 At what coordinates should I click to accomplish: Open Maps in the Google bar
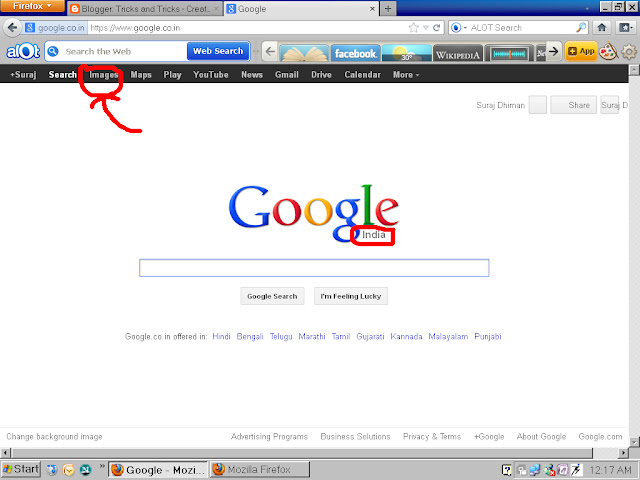(x=141, y=75)
